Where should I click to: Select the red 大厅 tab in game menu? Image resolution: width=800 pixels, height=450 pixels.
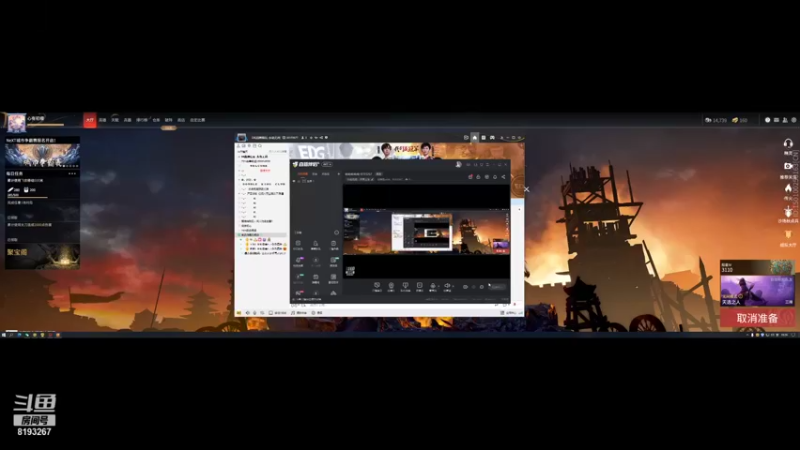tap(90, 120)
